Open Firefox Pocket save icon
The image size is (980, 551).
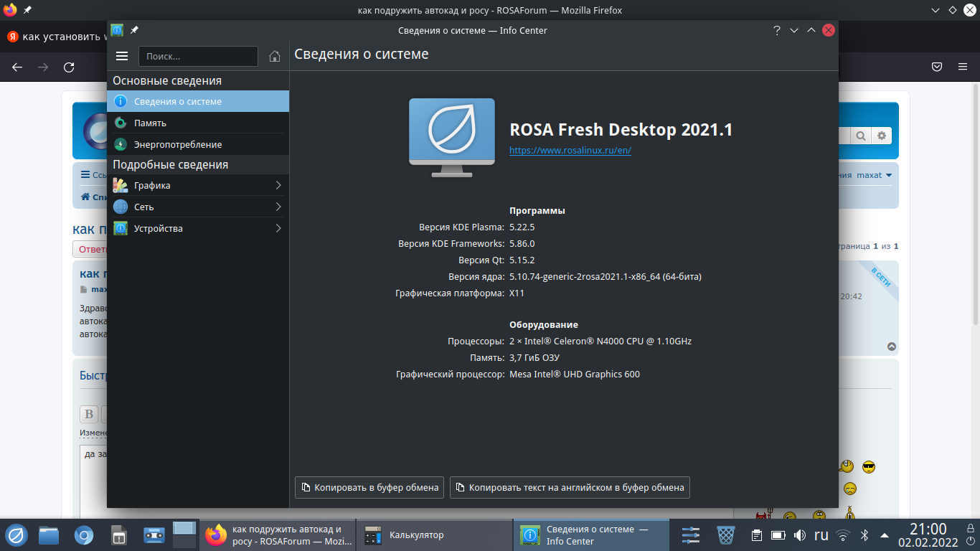point(937,67)
